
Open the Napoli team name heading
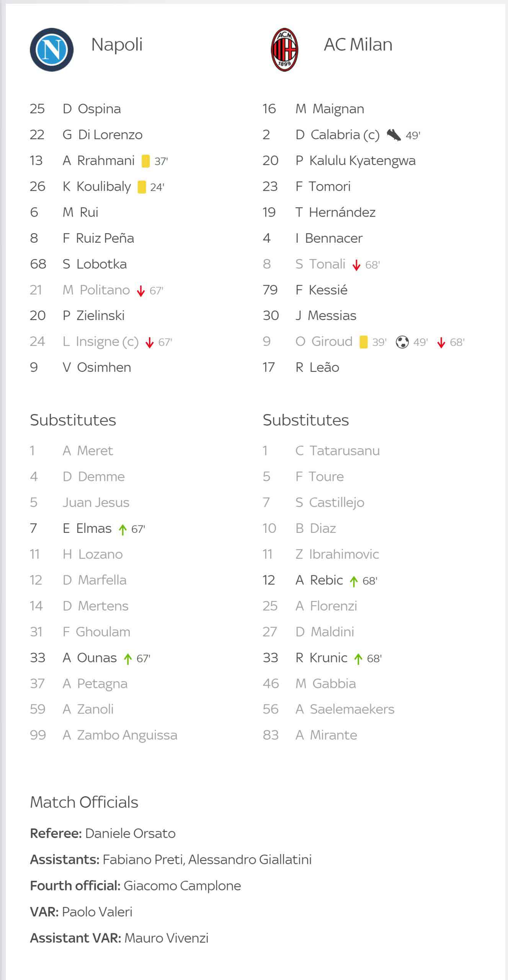pyautogui.click(x=117, y=45)
